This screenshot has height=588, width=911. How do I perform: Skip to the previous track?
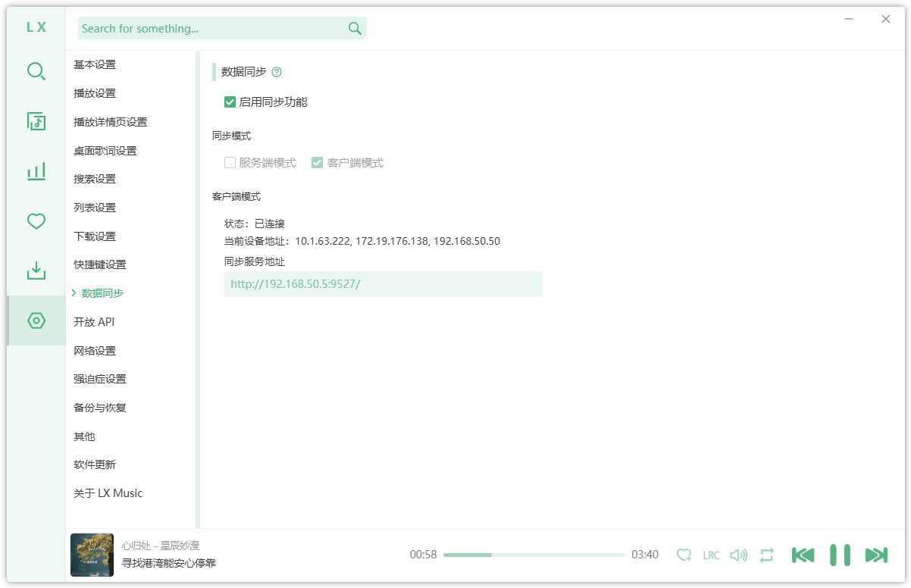[x=803, y=555]
